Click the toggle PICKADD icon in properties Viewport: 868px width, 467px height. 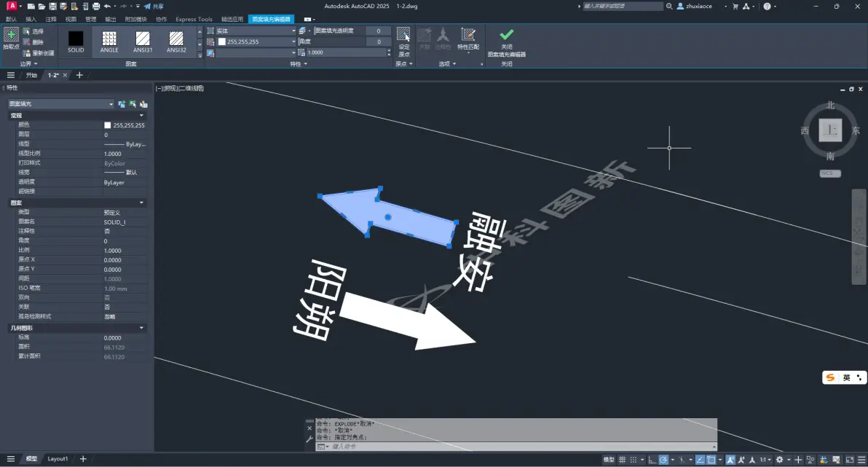click(x=122, y=103)
